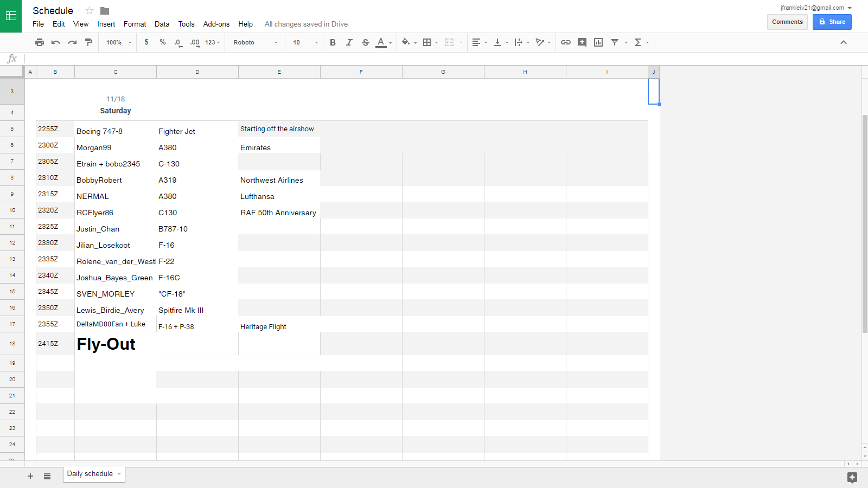Viewport: 868px width, 488px height.
Task: Open the vertical align tool
Action: tap(497, 42)
